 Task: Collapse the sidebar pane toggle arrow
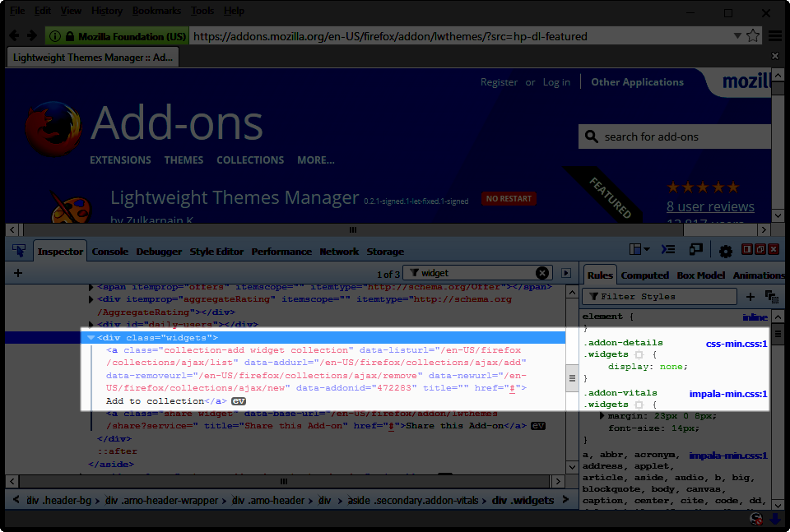tap(566, 273)
